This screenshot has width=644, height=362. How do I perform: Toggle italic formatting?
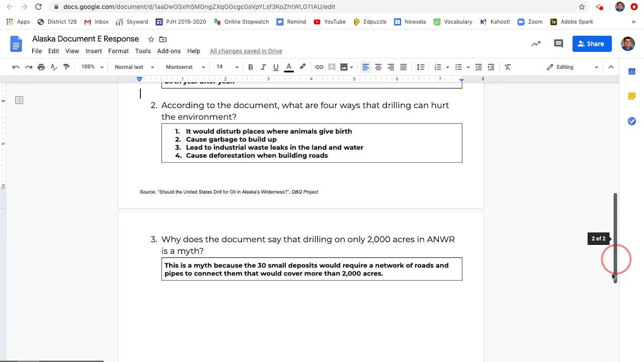[263, 67]
